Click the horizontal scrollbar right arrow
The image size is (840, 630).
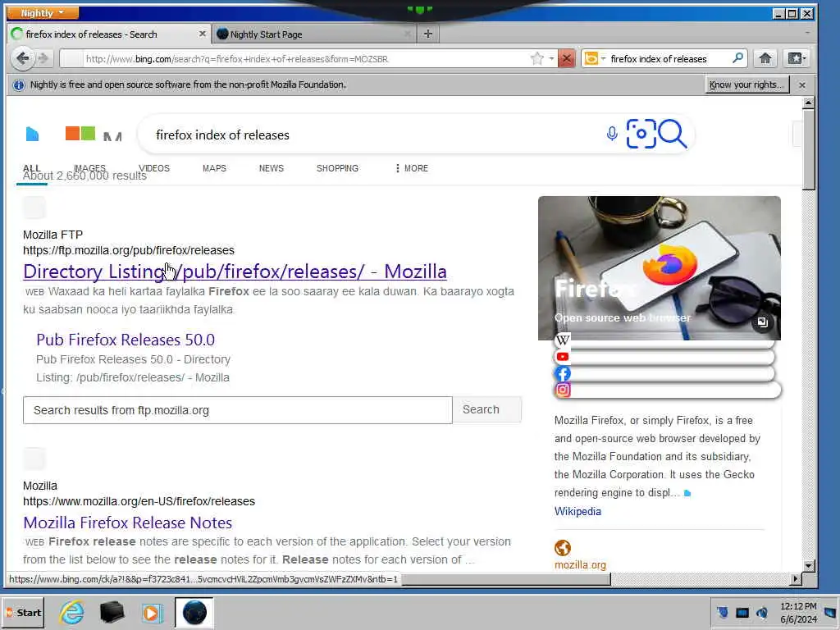click(796, 578)
